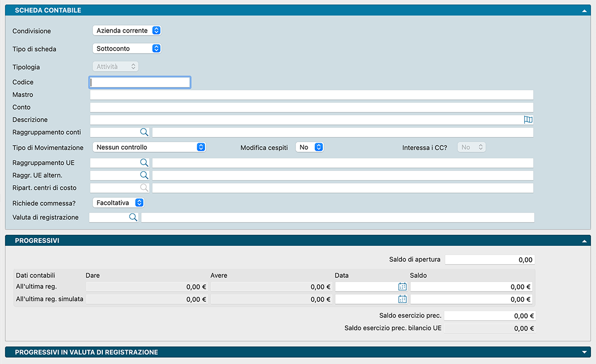
Task: Open the Richiede commessa dropdown
Action: coord(119,203)
